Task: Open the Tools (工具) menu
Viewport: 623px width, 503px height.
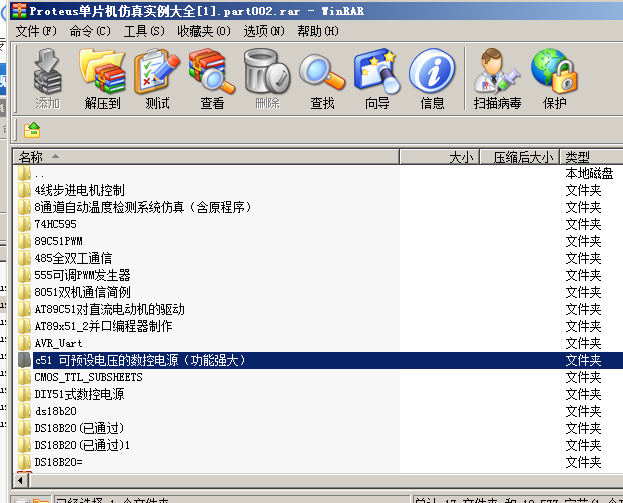Action: [144, 31]
